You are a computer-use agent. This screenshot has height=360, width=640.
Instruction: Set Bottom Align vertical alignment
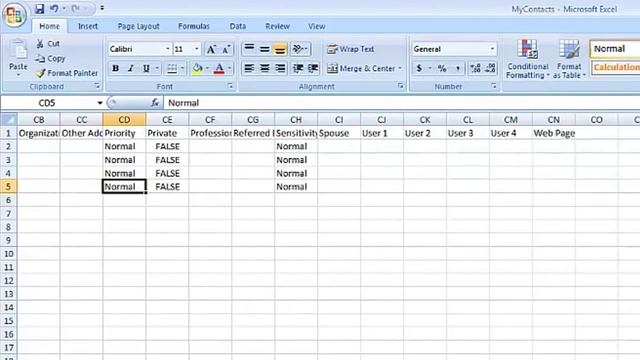(280, 49)
